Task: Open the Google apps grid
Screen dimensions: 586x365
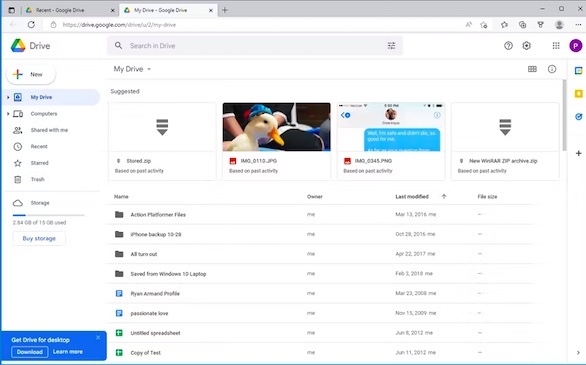Action: click(556, 46)
